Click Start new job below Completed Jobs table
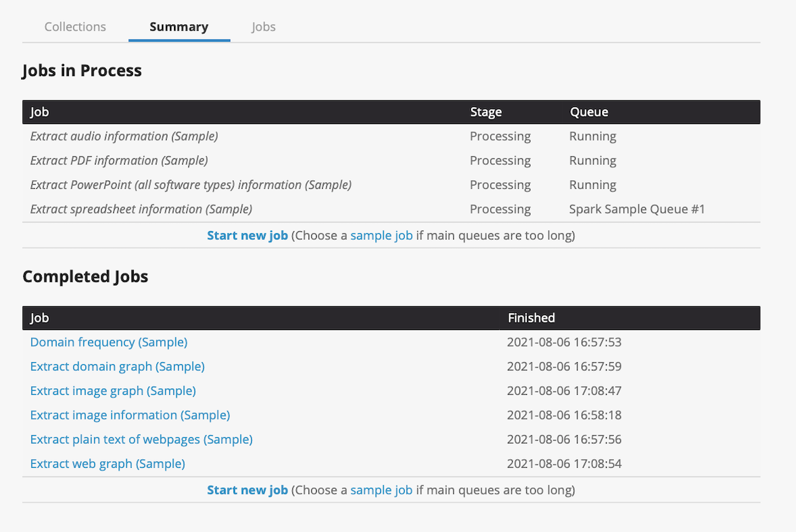The width and height of the screenshot is (796, 532). (x=247, y=490)
